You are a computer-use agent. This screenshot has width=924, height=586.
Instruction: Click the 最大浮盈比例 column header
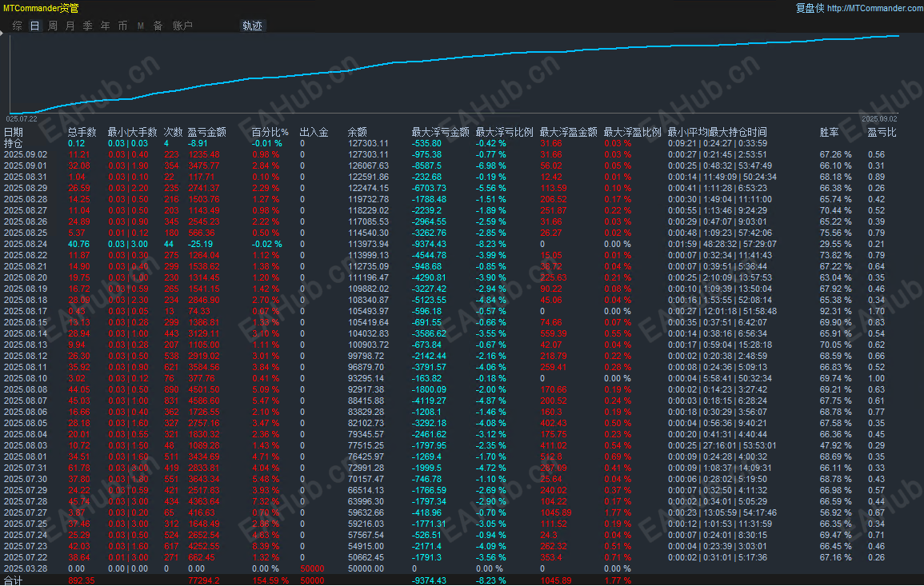coord(632,133)
